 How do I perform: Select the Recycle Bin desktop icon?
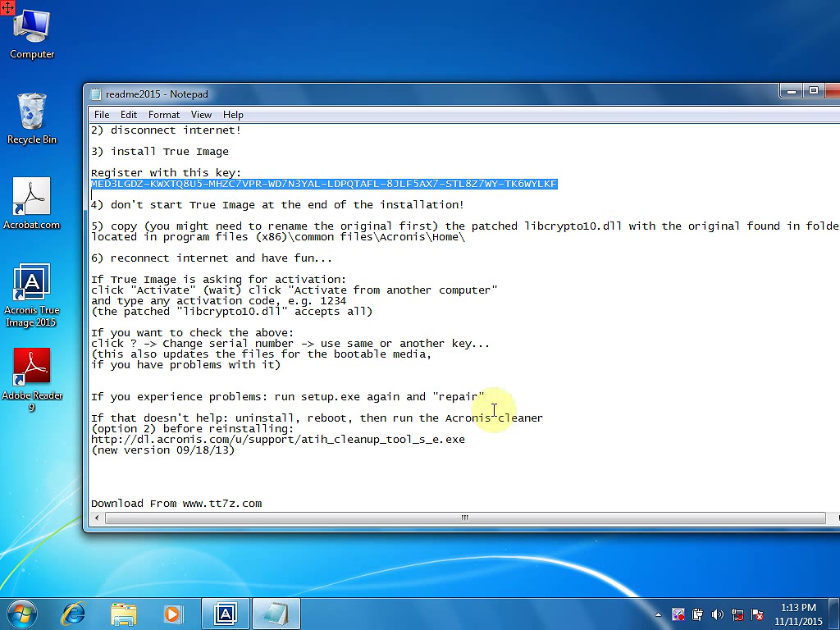tap(32, 118)
